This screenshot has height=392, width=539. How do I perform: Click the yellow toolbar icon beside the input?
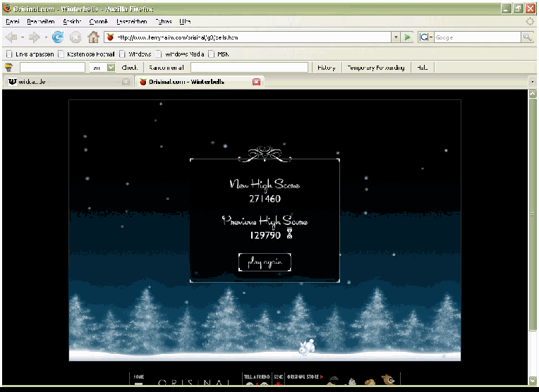coord(9,68)
